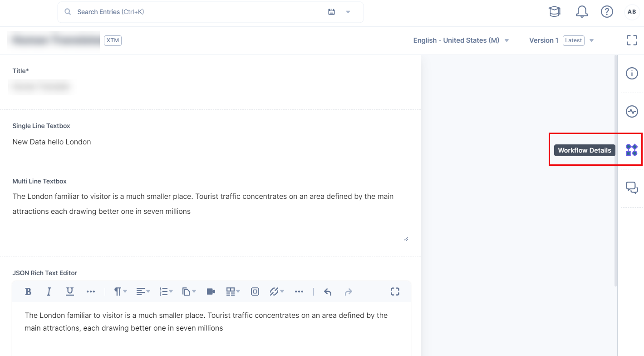Open the text alignment dropdown
Screen dimensions: 644x356
(x=143, y=292)
